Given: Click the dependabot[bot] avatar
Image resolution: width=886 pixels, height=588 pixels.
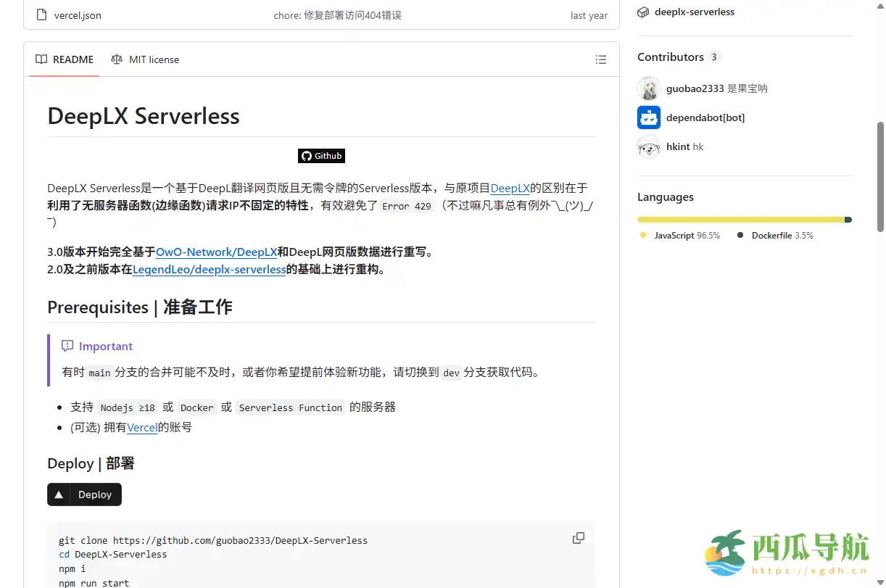Looking at the screenshot, I should [648, 117].
